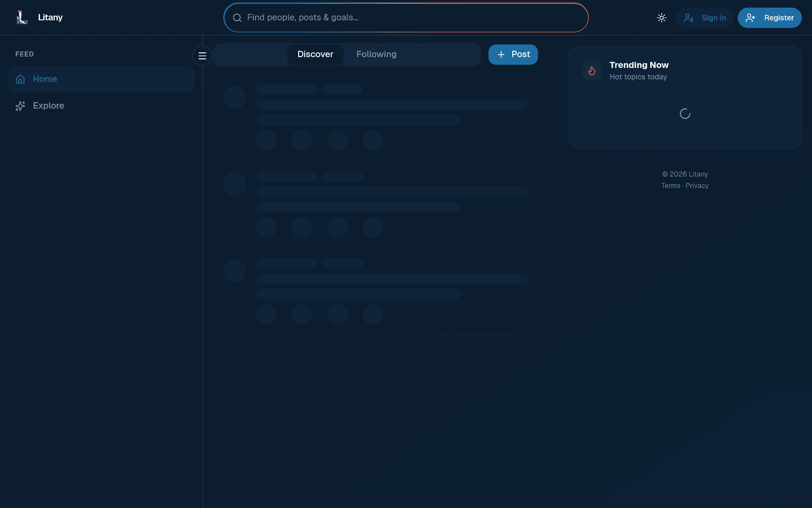Click the Litany logo icon

tap(22, 17)
